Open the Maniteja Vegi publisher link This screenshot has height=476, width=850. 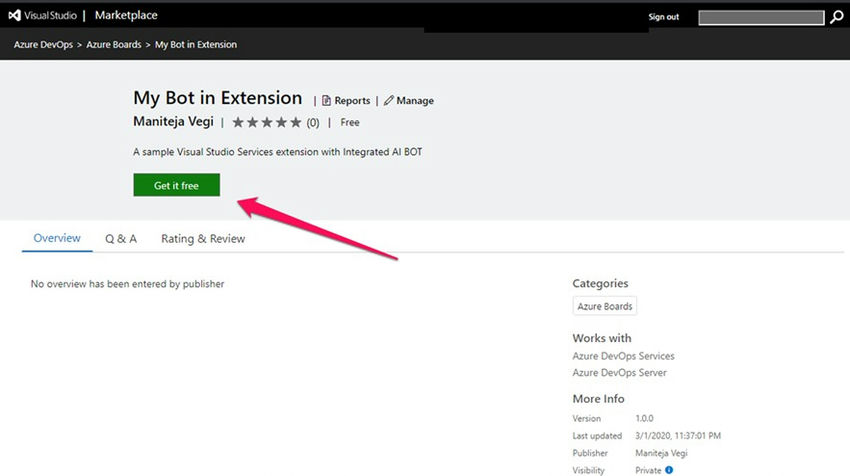click(173, 122)
